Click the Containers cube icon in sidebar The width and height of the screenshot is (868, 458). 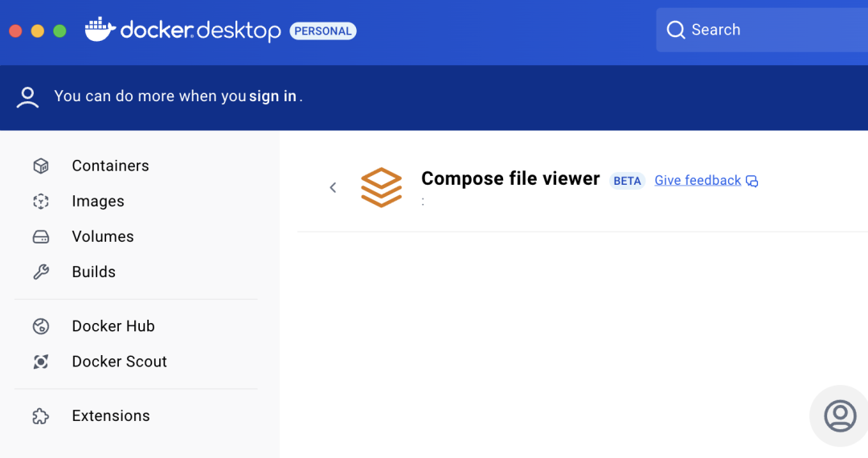(x=41, y=166)
